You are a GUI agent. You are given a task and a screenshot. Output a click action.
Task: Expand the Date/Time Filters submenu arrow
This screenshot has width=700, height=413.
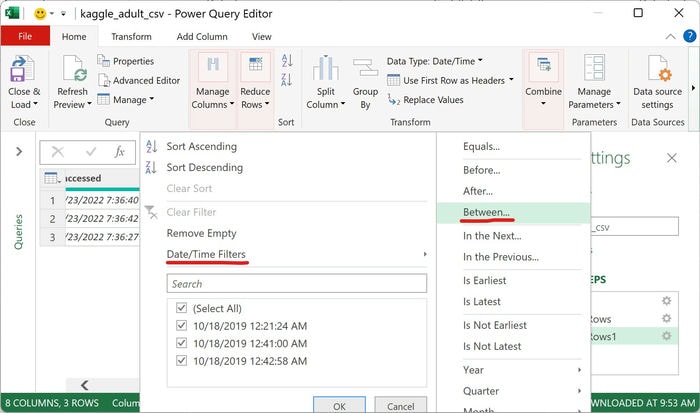pos(425,254)
